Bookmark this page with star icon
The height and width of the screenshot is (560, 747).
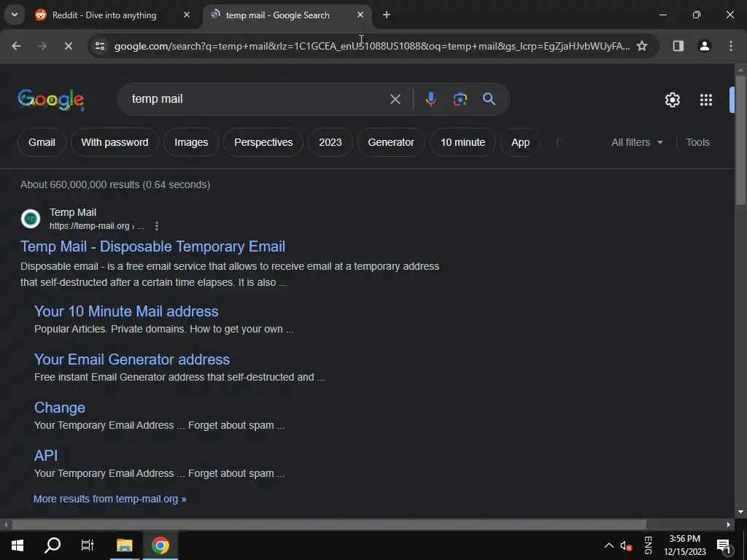(x=642, y=46)
